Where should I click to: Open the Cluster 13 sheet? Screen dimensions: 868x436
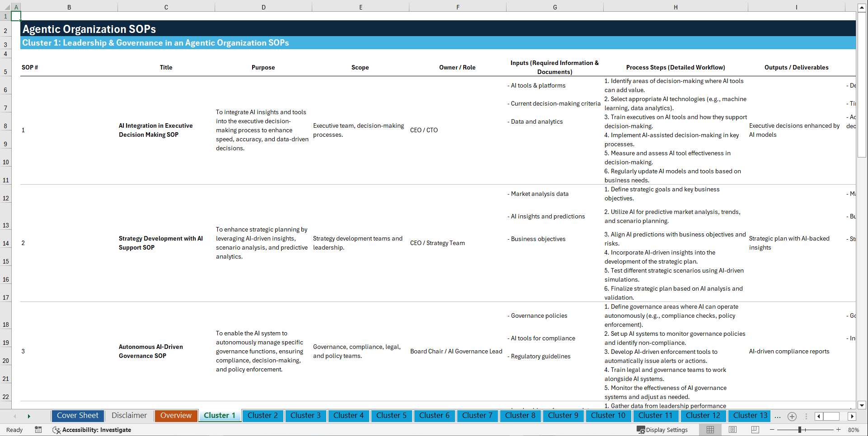[x=749, y=415]
